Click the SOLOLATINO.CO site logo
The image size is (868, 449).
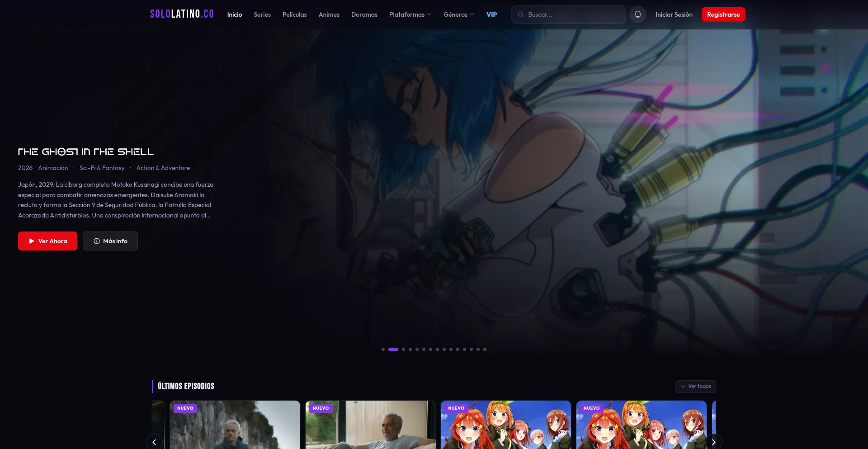click(x=182, y=14)
